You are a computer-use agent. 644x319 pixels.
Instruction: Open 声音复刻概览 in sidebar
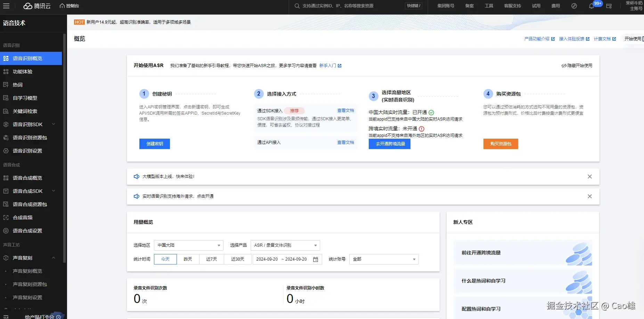[27, 271]
